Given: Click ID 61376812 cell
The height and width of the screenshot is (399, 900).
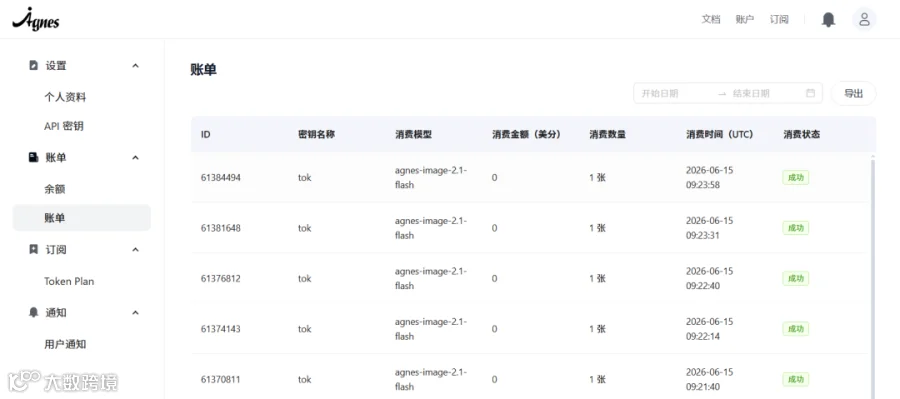Looking at the screenshot, I should point(220,278).
